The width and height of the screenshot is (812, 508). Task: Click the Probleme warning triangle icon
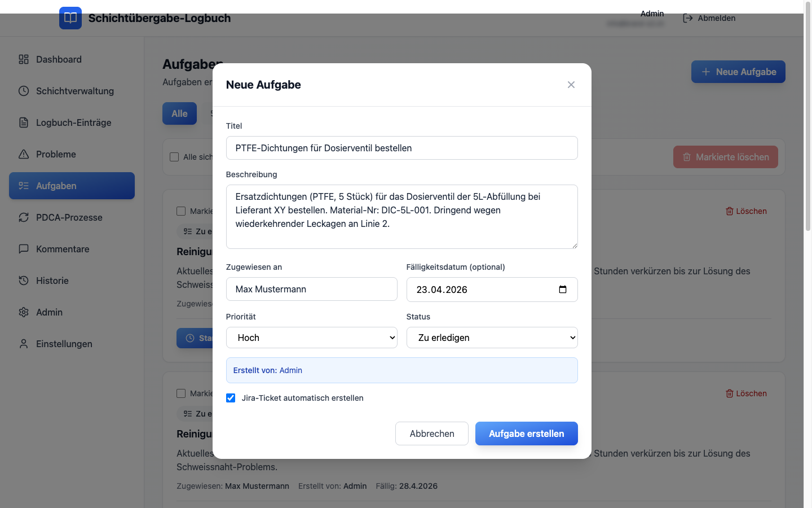(24, 154)
